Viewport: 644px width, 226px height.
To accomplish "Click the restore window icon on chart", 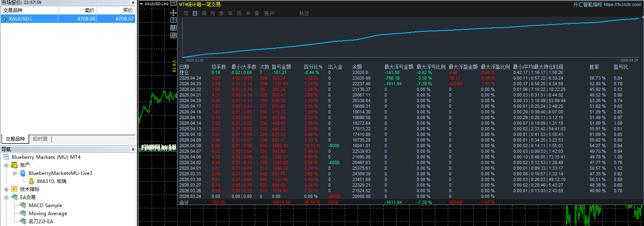I will (x=173, y=35).
